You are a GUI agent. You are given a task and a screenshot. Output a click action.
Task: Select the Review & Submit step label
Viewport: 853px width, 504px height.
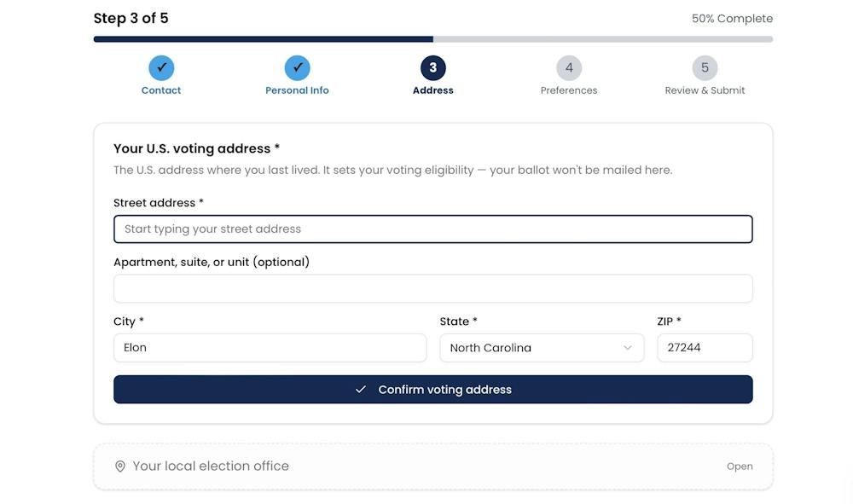(705, 90)
